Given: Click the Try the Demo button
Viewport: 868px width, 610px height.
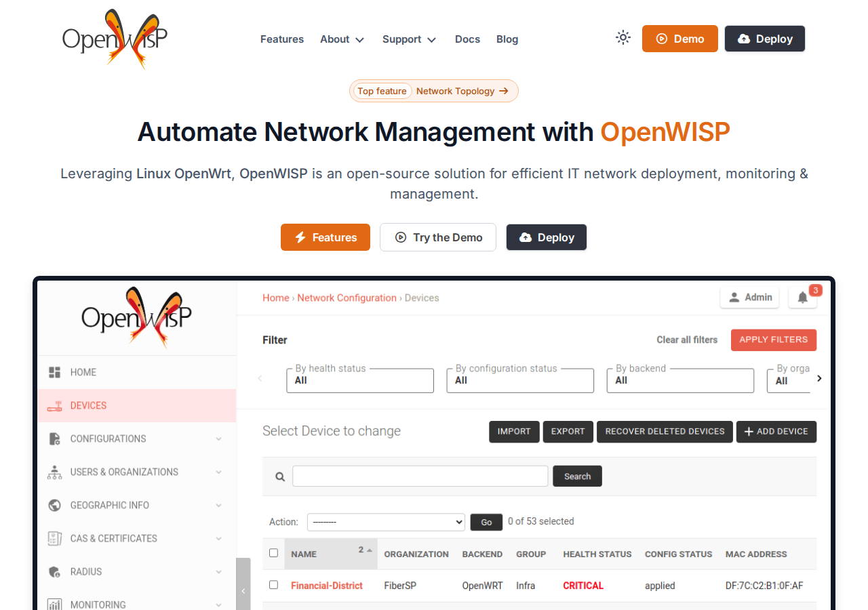Looking at the screenshot, I should 438,237.
